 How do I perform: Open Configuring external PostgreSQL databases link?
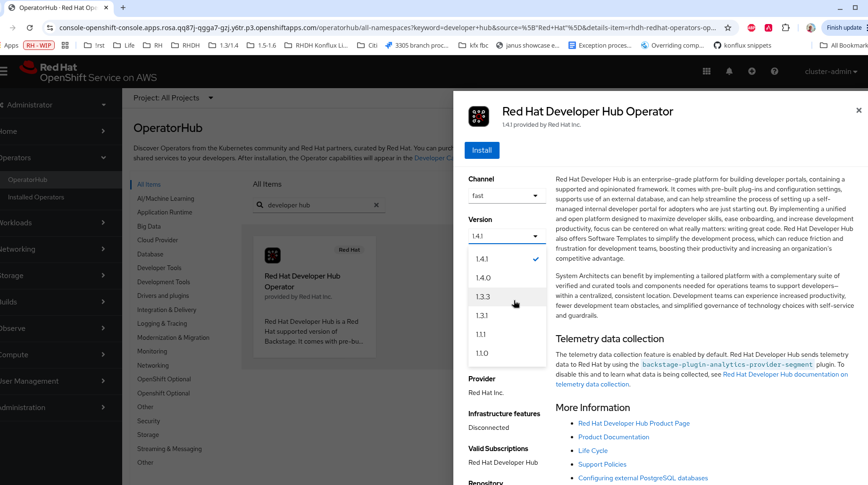pos(643,478)
